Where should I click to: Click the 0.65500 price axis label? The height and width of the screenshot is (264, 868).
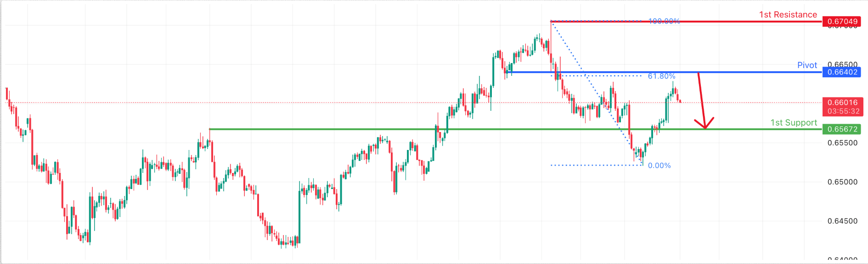842,143
